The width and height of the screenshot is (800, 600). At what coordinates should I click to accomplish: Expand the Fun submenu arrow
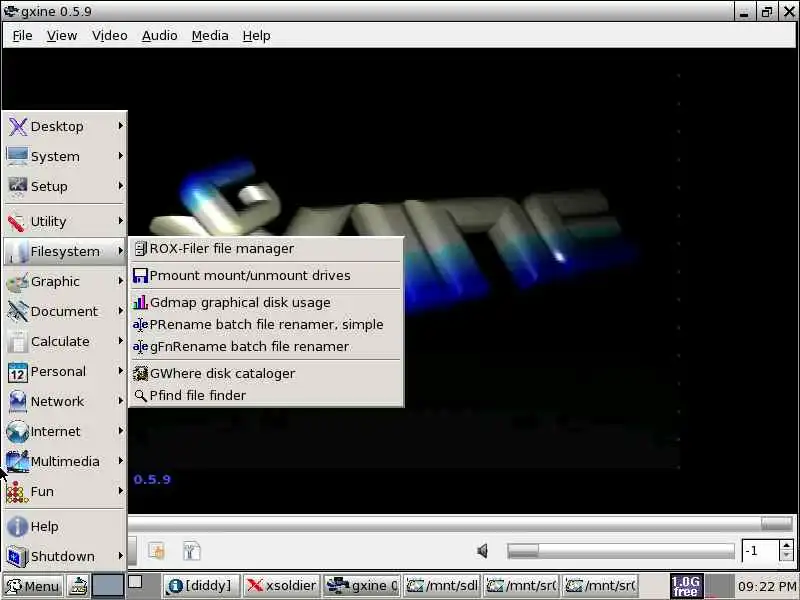click(120, 491)
